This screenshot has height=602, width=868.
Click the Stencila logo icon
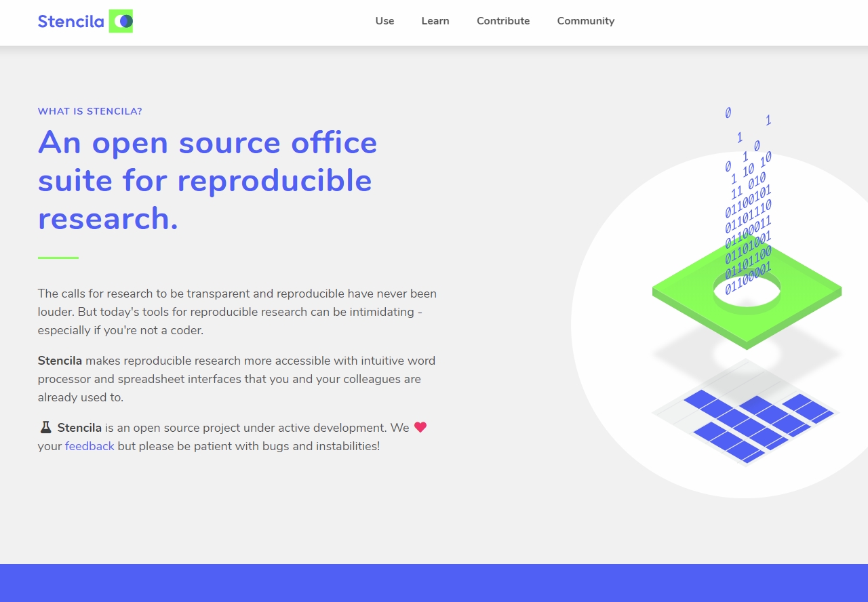tap(121, 21)
